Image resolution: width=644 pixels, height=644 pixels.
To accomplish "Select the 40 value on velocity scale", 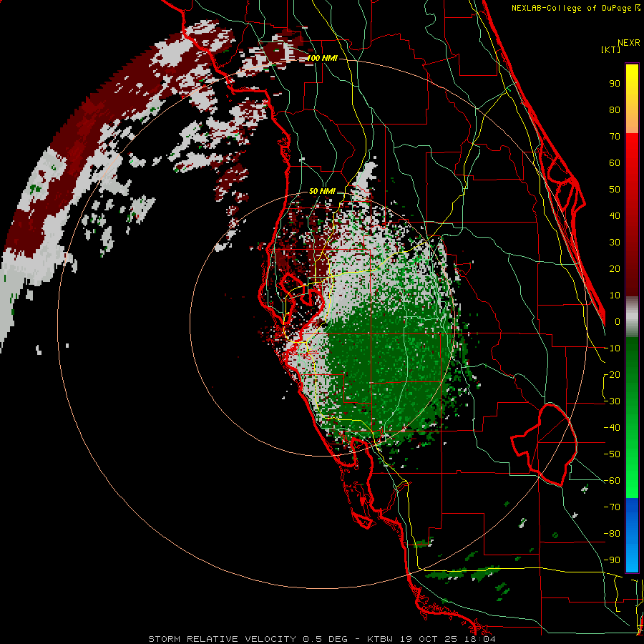I will pos(615,216).
